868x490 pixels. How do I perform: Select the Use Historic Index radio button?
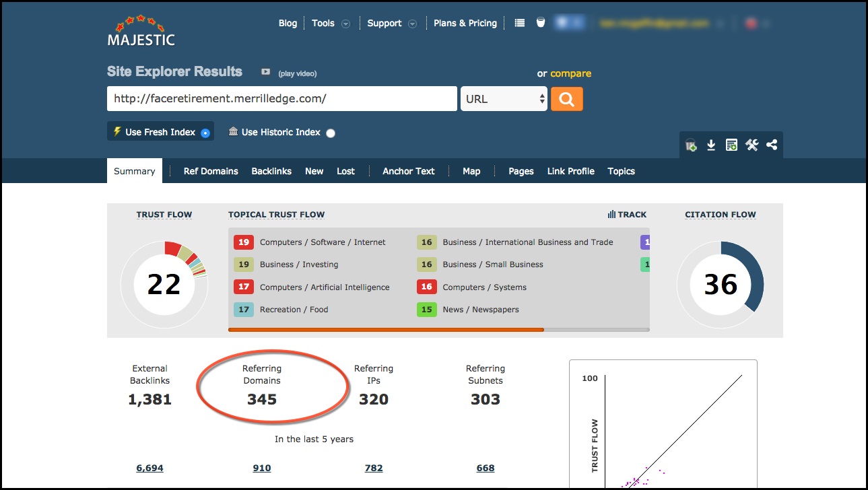pos(330,133)
